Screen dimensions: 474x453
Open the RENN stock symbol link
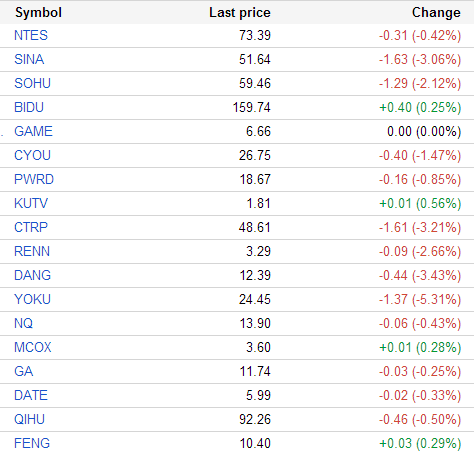pyautogui.click(x=32, y=251)
